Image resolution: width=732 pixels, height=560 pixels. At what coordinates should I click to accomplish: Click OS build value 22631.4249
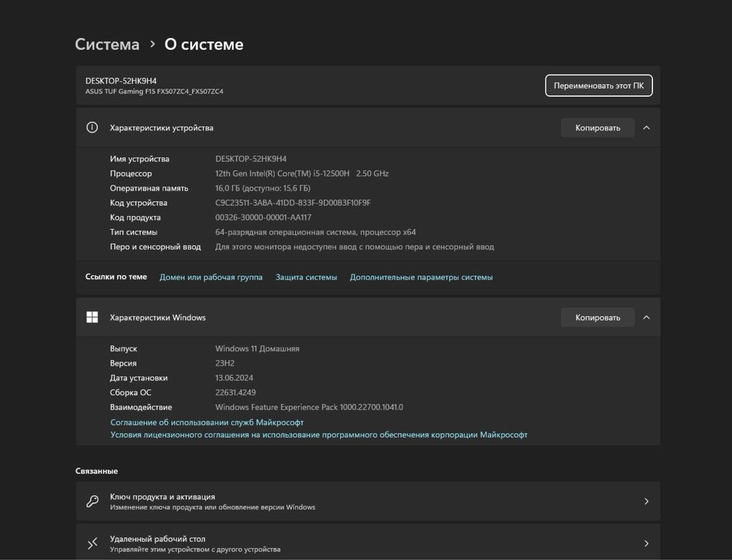(235, 392)
